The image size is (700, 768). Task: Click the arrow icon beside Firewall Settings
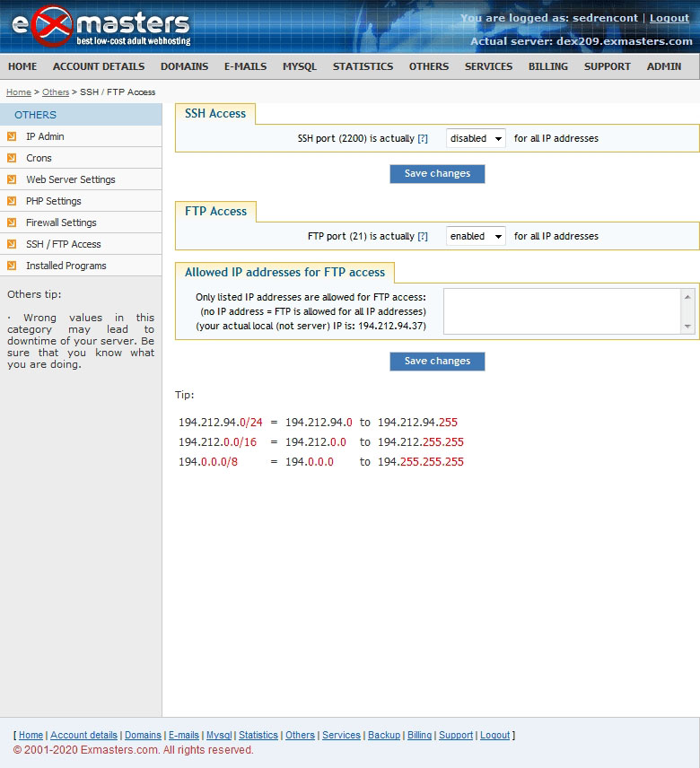pyautogui.click(x=12, y=223)
